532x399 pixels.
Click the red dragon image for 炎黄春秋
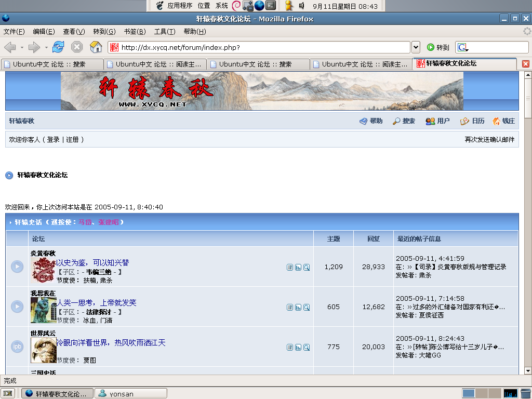pyautogui.click(x=43, y=270)
